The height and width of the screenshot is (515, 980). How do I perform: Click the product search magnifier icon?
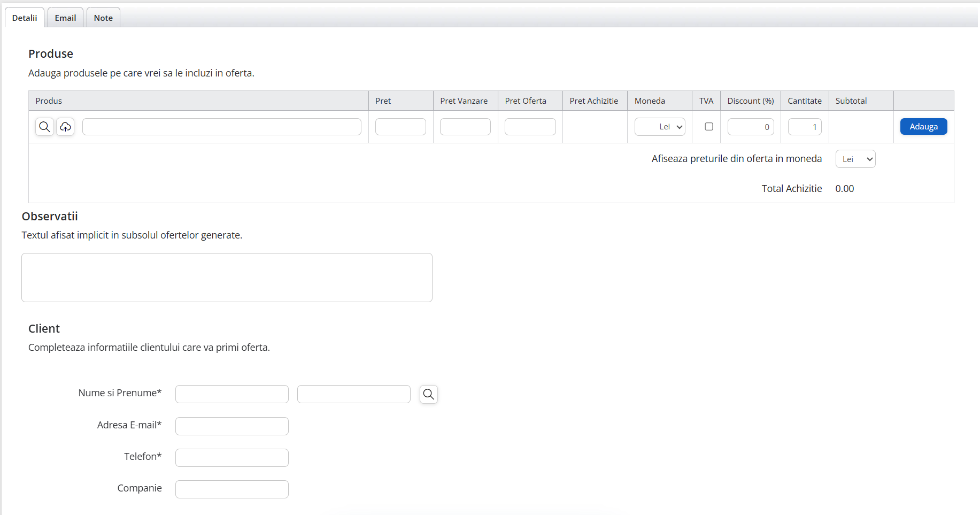click(x=45, y=127)
